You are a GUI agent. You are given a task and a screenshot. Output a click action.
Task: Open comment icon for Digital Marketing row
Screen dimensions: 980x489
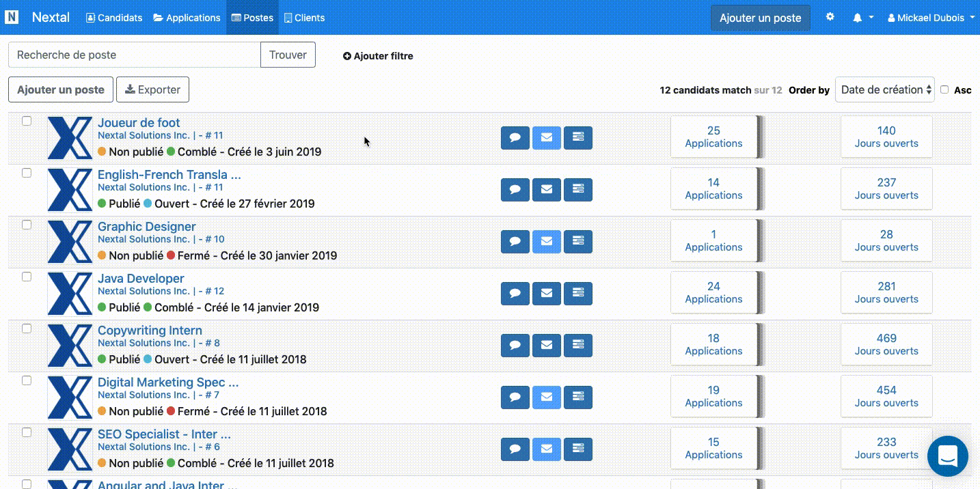pyautogui.click(x=515, y=397)
